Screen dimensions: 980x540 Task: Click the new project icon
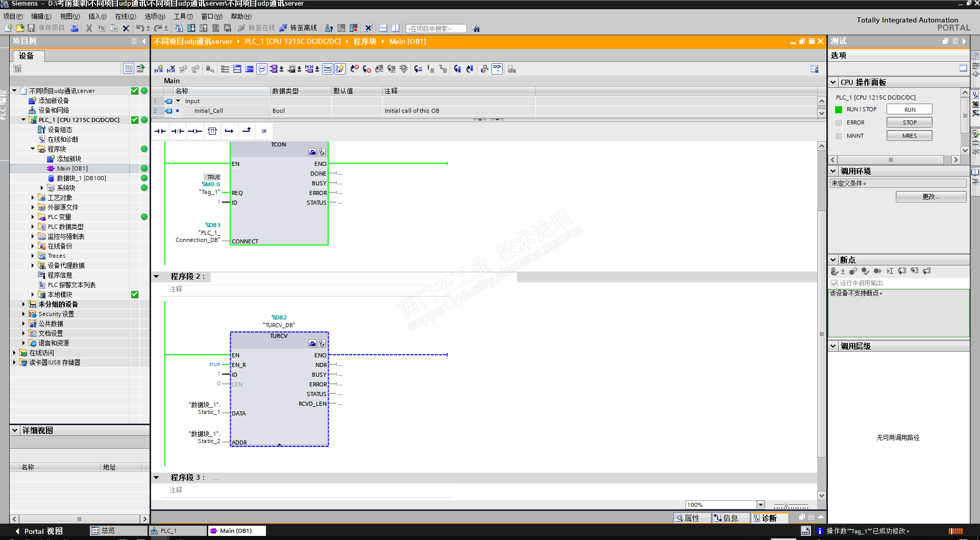[8, 28]
